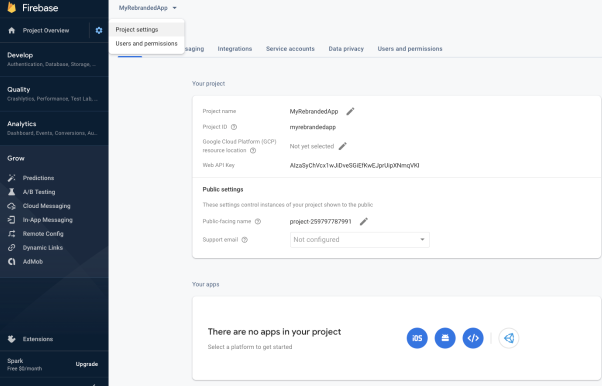Click project-259797787991 public name
This screenshot has width=602, height=388.
321,221
